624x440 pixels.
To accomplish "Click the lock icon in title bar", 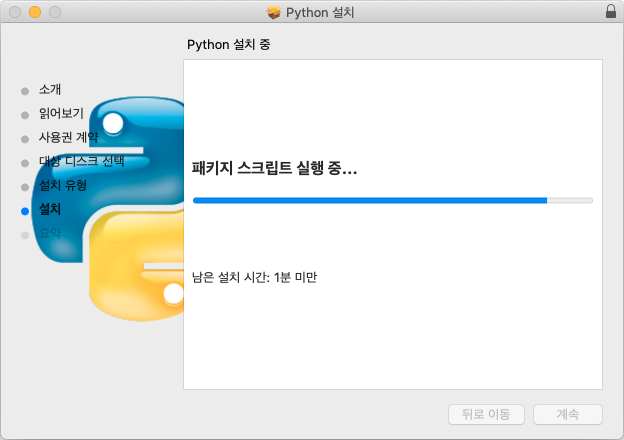I will coord(610,12).
